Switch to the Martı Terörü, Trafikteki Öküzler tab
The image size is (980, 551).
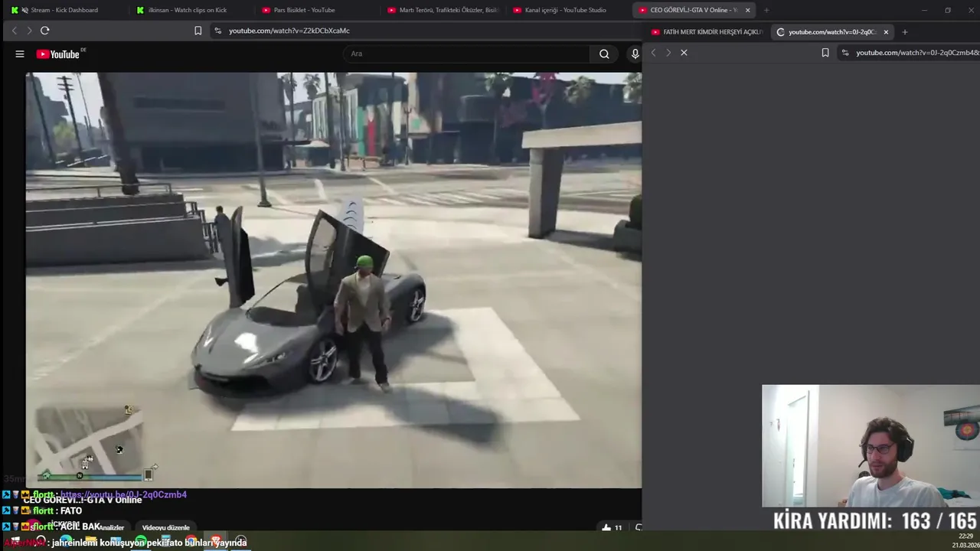click(443, 10)
